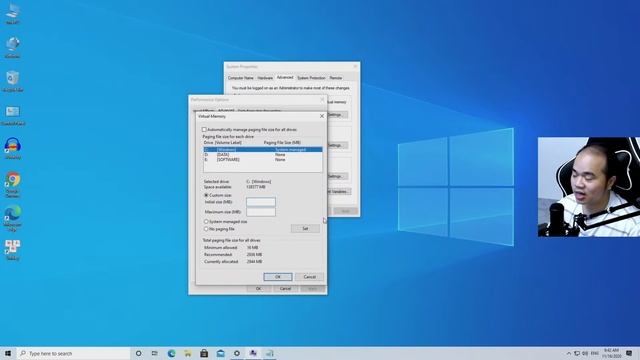
Task: Open This PC desktop icon
Action: tap(13, 14)
